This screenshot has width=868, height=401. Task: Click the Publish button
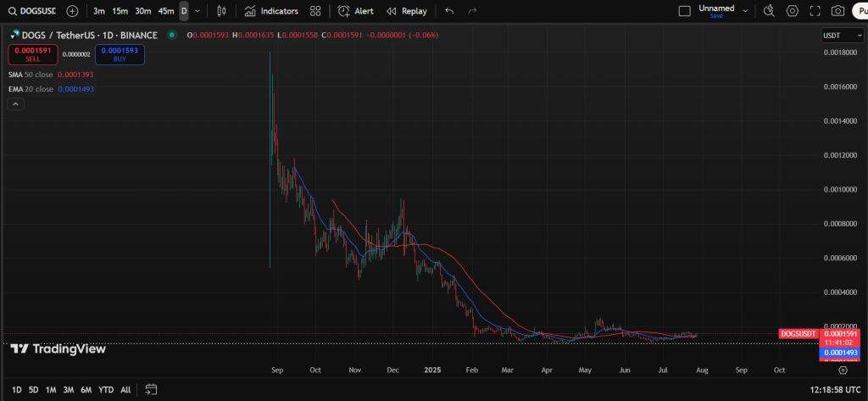pyautogui.click(x=860, y=11)
